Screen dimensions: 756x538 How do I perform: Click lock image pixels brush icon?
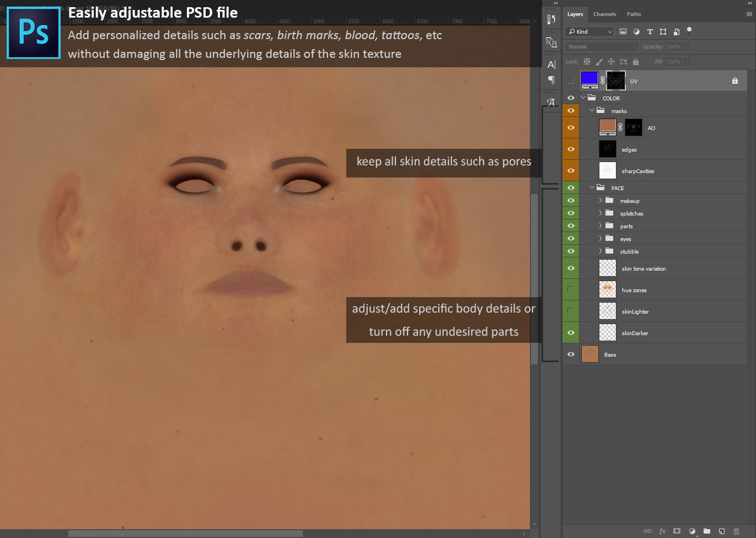599,62
